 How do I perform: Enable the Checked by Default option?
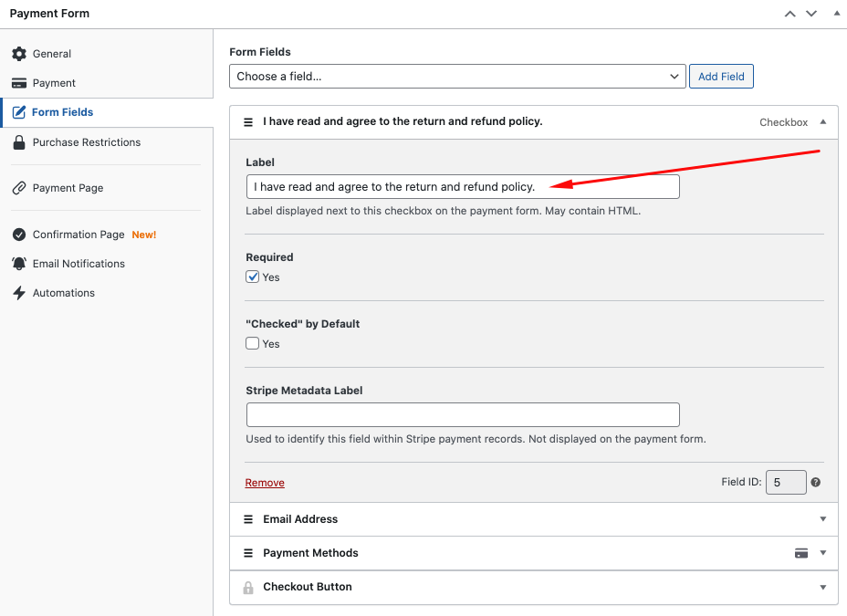[252, 343]
